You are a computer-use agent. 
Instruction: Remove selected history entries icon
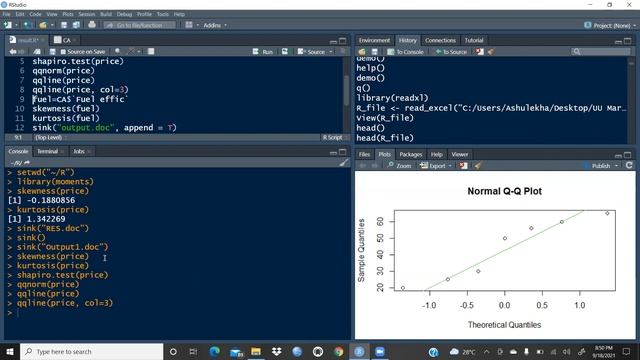tap(480, 52)
